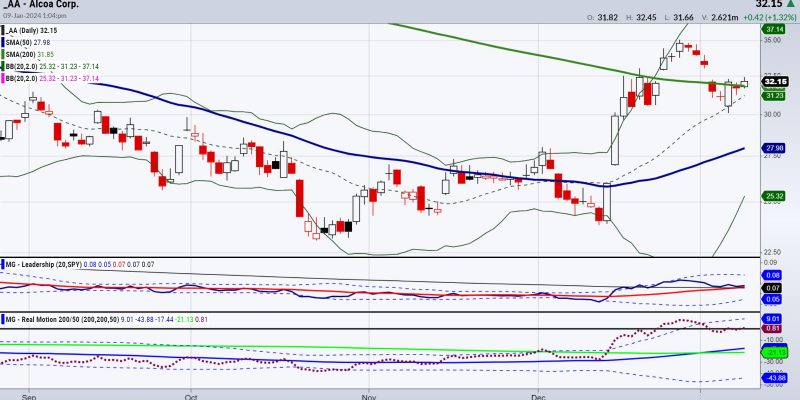
Task: Select the 'SMA(50) 27.98' legend entry
Action: coord(28,43)
